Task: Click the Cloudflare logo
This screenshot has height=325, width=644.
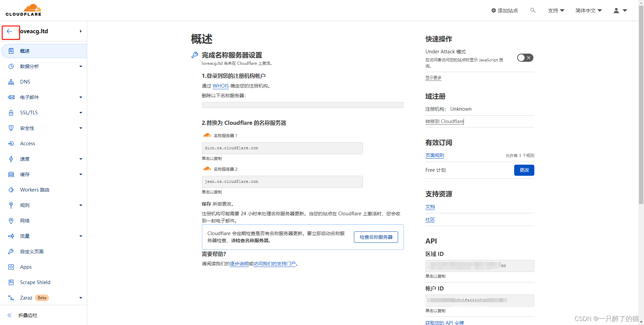Action: click(23, 10)
